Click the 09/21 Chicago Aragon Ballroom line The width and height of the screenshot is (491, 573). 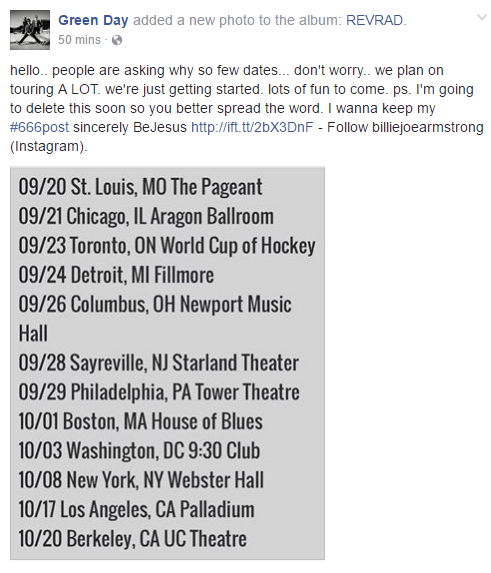coord(146,216)
